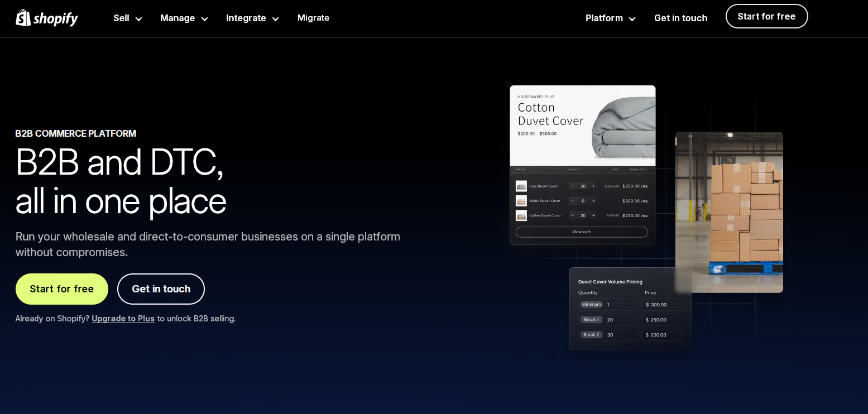Decrease the Melon Duvet Cover quantity

click(x=573, y=201)
